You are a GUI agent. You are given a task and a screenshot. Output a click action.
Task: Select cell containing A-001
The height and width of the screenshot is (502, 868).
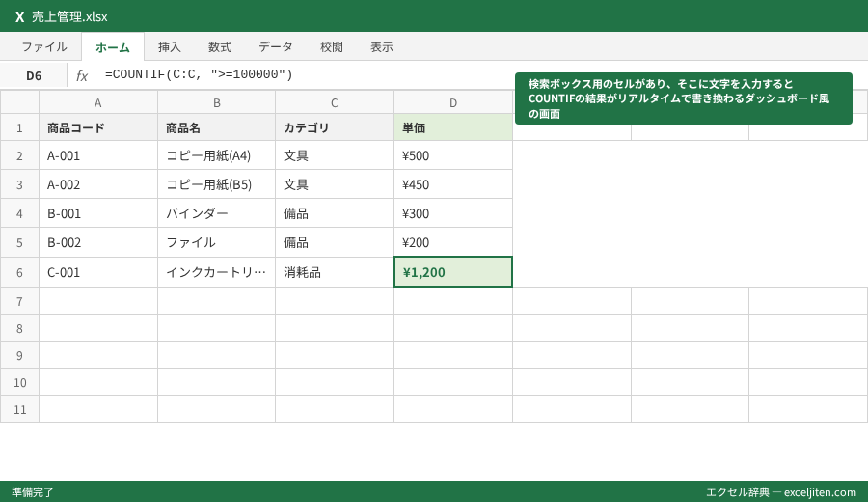pyautogui.click(x=98, y=155)
